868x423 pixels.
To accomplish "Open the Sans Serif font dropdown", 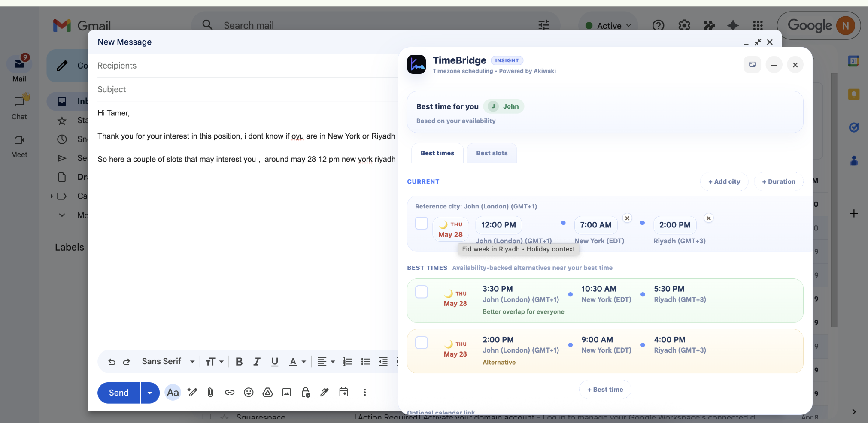I will click(168, 362).
